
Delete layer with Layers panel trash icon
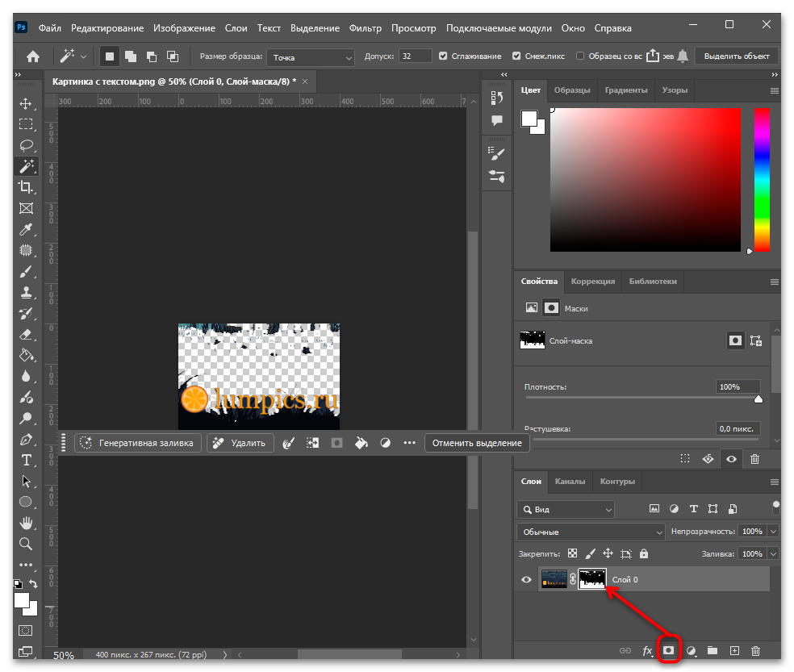pyautogui.click(x=755, y=651)
